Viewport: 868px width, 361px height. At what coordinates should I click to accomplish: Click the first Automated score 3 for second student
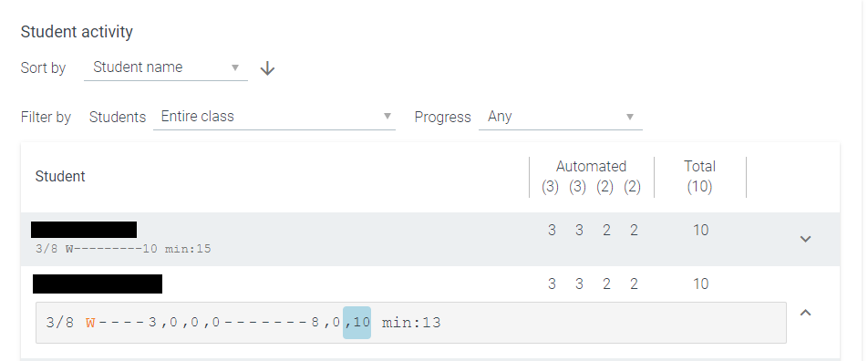552,284
